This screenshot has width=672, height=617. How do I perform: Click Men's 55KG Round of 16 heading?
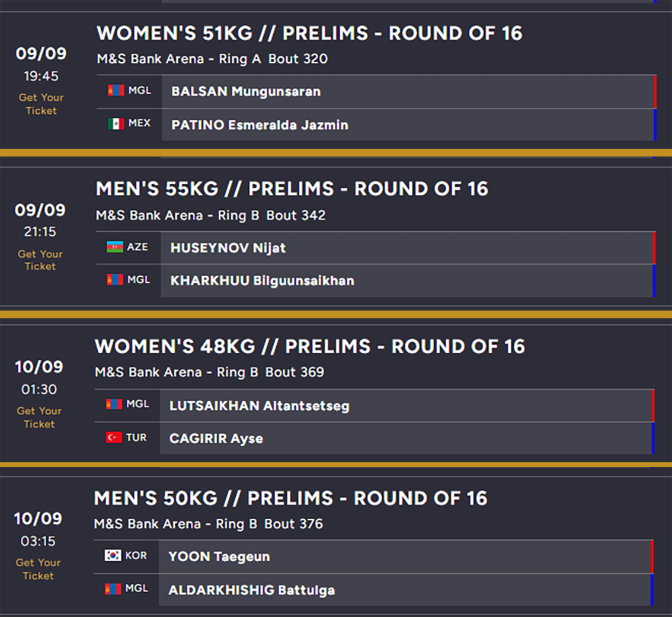(x=292, y=189)
